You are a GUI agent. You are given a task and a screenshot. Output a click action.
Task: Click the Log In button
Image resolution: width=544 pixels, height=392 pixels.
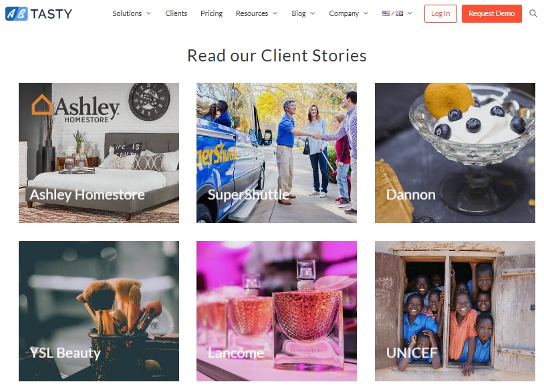pyautogui.click(x=440, y=13)
